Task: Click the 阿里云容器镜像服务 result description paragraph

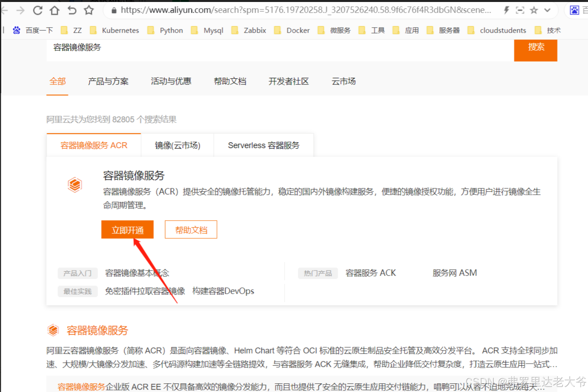Action: click(302, 357)
